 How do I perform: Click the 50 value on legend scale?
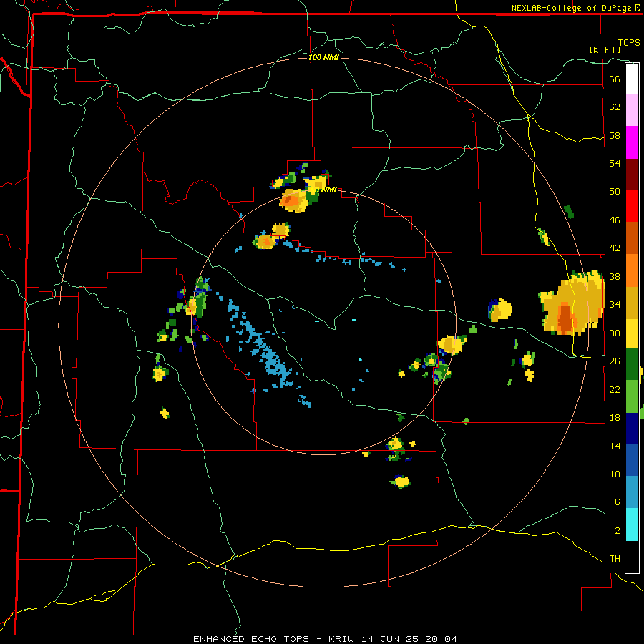pyautogui.click(x=615, y=191)
